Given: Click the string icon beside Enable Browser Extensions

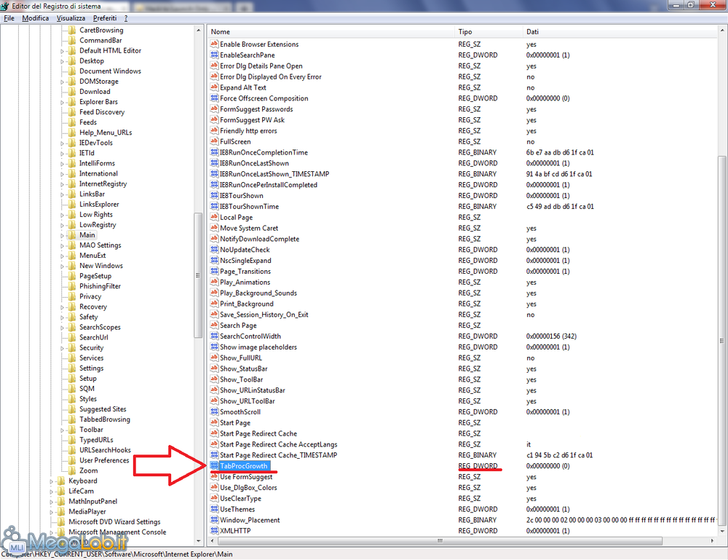Looking at the screenshot, I should pyautogui.click(x=214, y=44).
